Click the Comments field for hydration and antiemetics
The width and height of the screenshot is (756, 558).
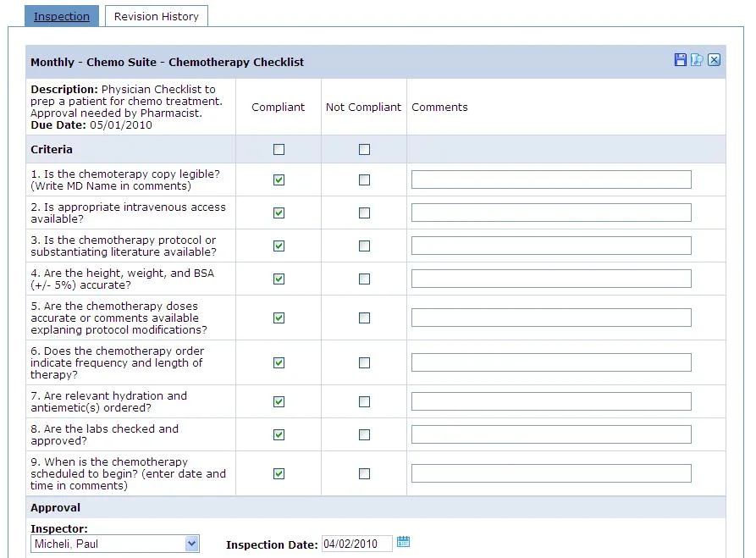550,401
